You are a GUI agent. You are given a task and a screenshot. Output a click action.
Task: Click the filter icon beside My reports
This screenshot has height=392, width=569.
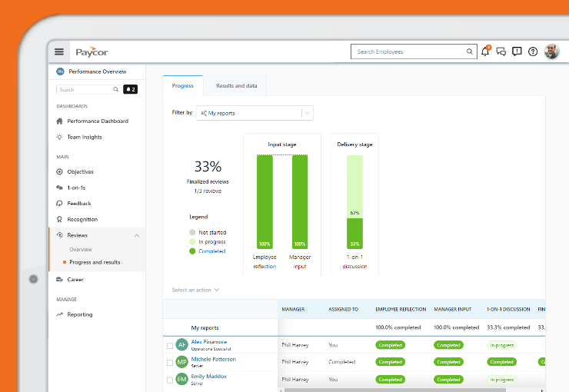204,113
